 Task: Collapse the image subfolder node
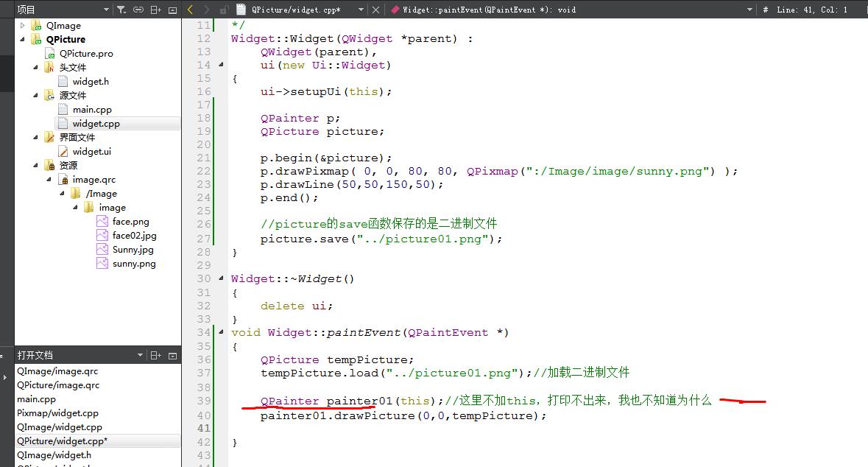coord(75,207)
